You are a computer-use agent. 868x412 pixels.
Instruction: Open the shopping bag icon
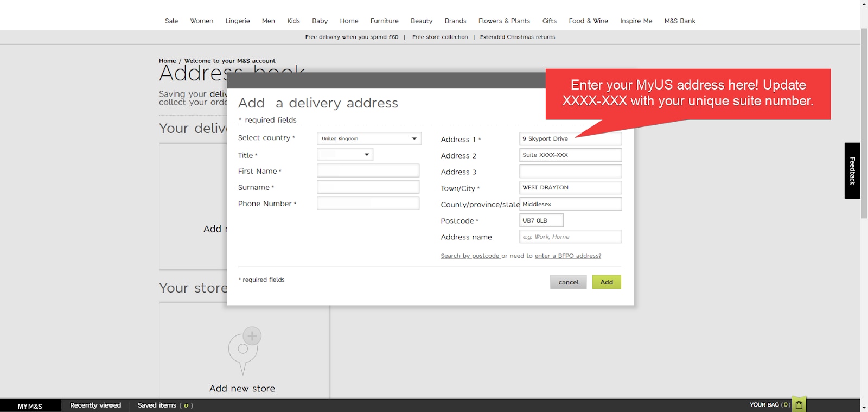(x=799, y=404)
